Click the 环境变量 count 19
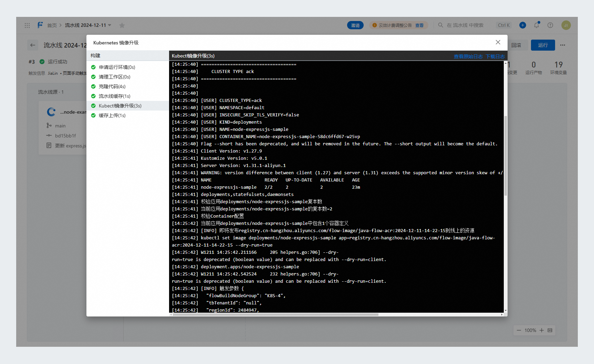594x364 pixels. (x=559, y=64)
